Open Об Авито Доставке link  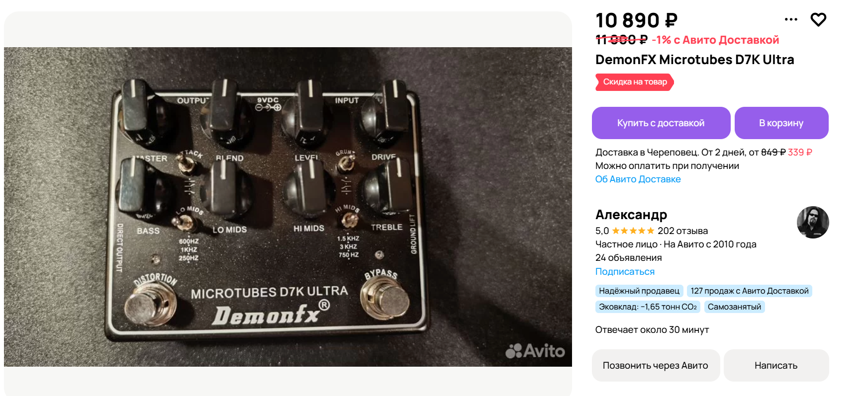pyautogui.click(x=638, y=179)
